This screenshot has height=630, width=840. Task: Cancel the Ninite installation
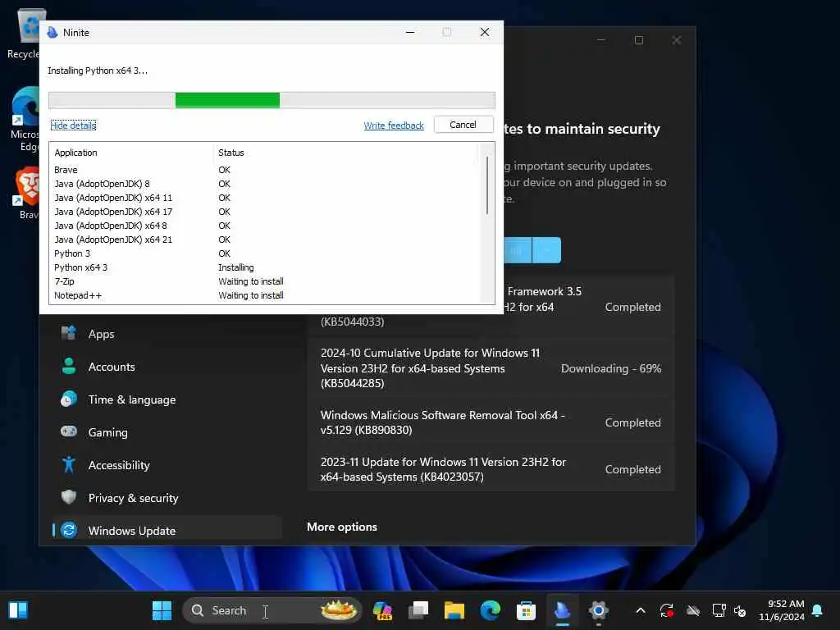click(463, 125)
